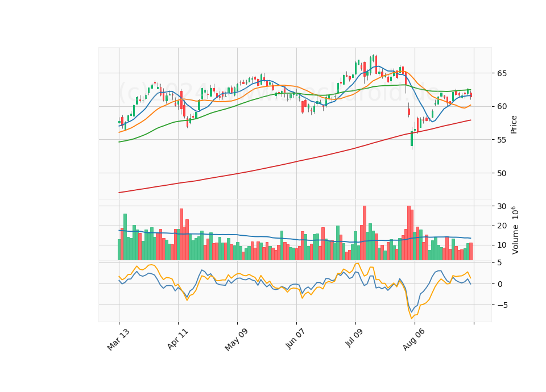Image resolution: width=546 pixels, height=392 pixels.
Task: Click the Apr 11 x-axis label
Action: click(x=178, y=339)
